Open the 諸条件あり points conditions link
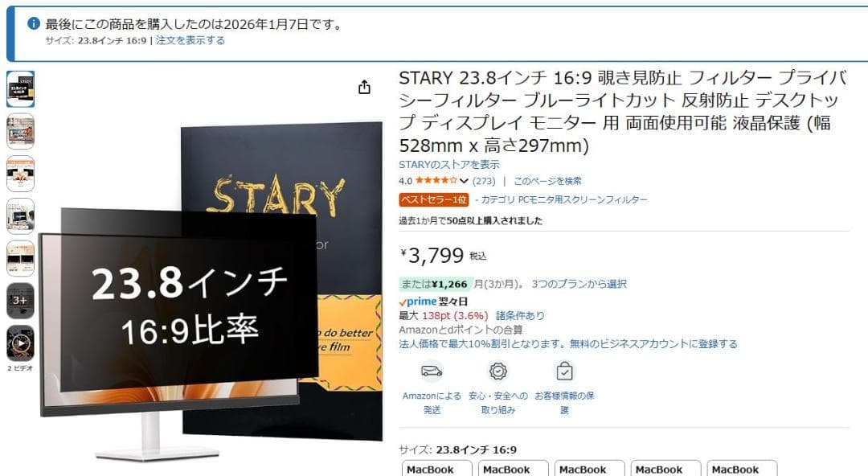The image size is (868, 476). (x=520, y=316)
